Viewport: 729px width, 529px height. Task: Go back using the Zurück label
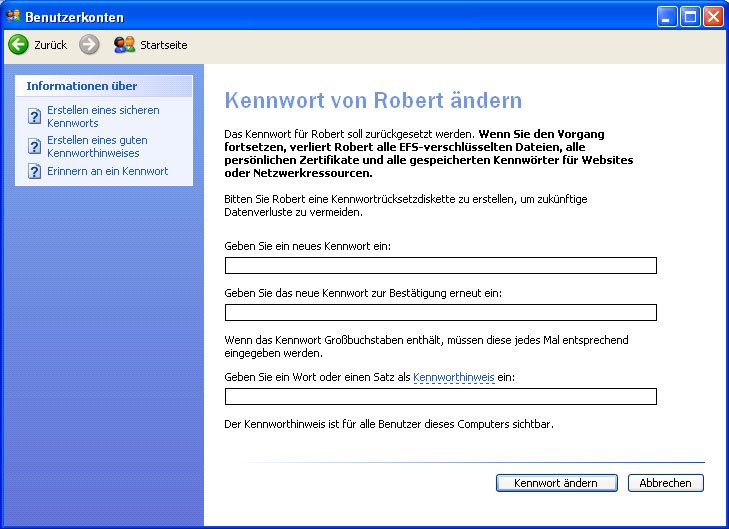point(50,45)
